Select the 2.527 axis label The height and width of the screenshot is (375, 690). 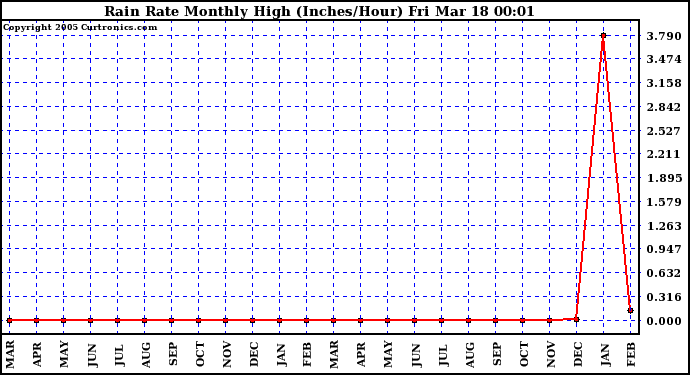(664, 131)
